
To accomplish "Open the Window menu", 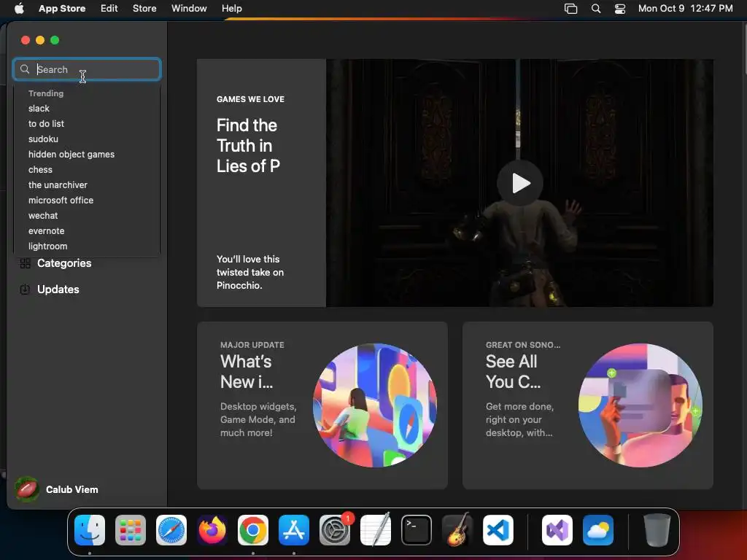I will click(x=189, y=9).
